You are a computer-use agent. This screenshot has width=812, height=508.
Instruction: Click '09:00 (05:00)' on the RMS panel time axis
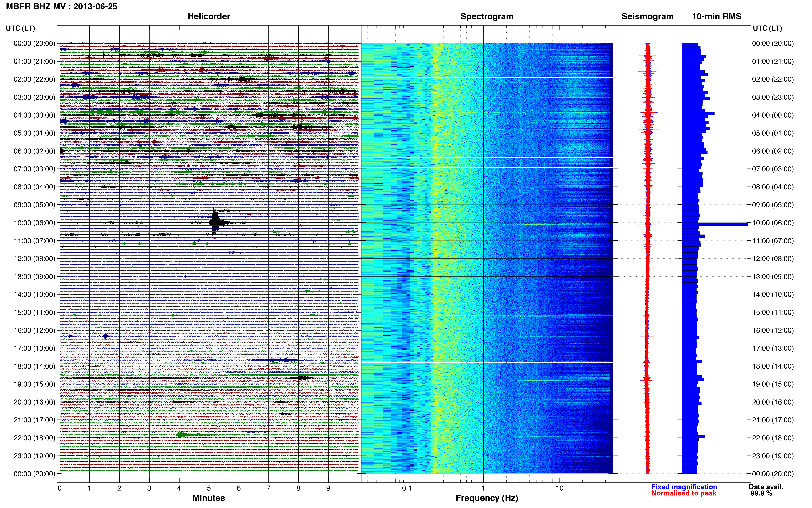click(x=773, y=205)
